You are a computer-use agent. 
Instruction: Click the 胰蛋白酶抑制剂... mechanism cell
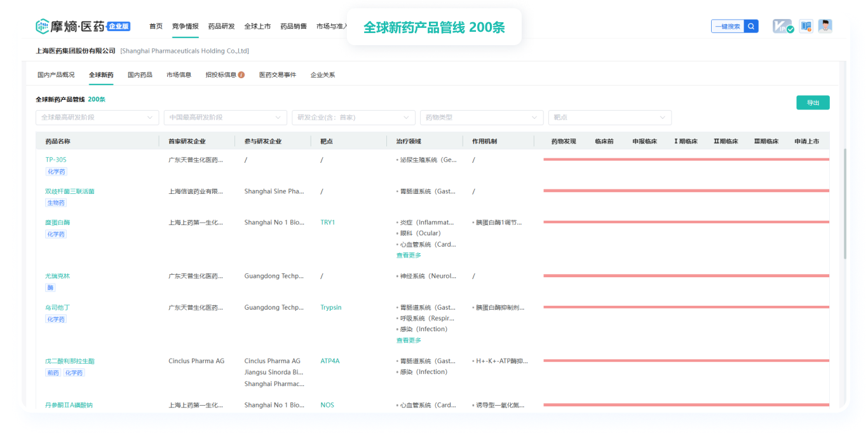499,308
